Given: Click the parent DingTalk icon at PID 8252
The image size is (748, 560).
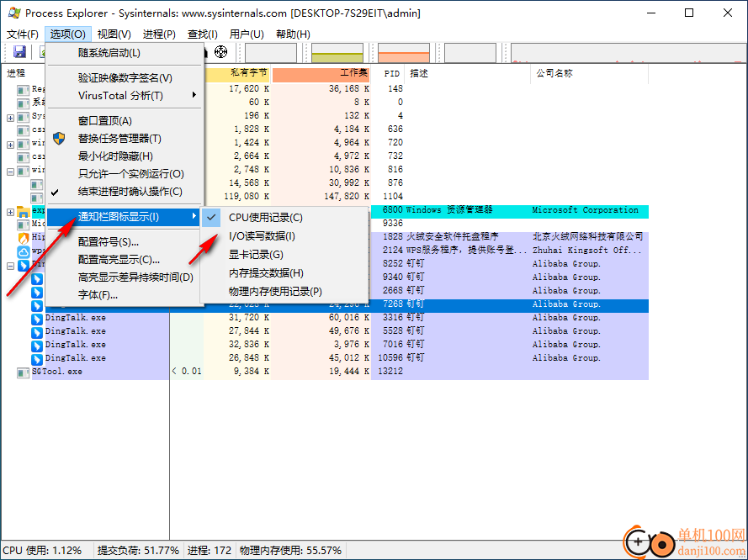Looking at the screenshot, I should click(x=24, y=265).
